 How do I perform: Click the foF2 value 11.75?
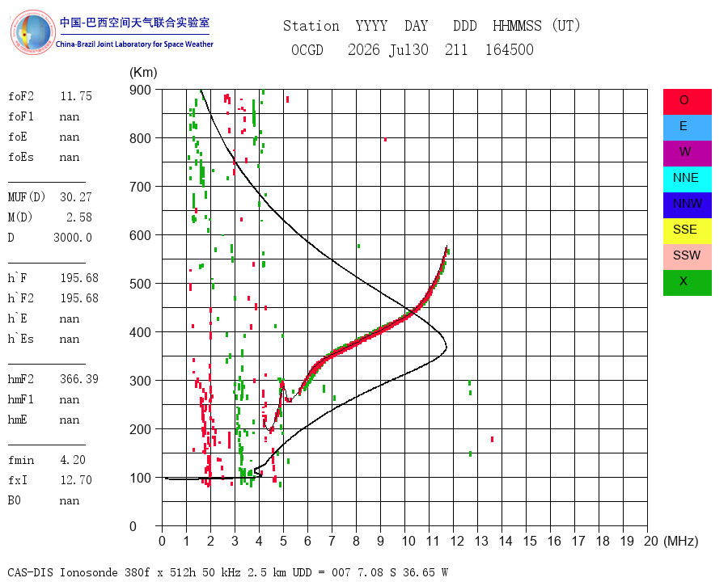pyautogui.click(x=76, y=96)
